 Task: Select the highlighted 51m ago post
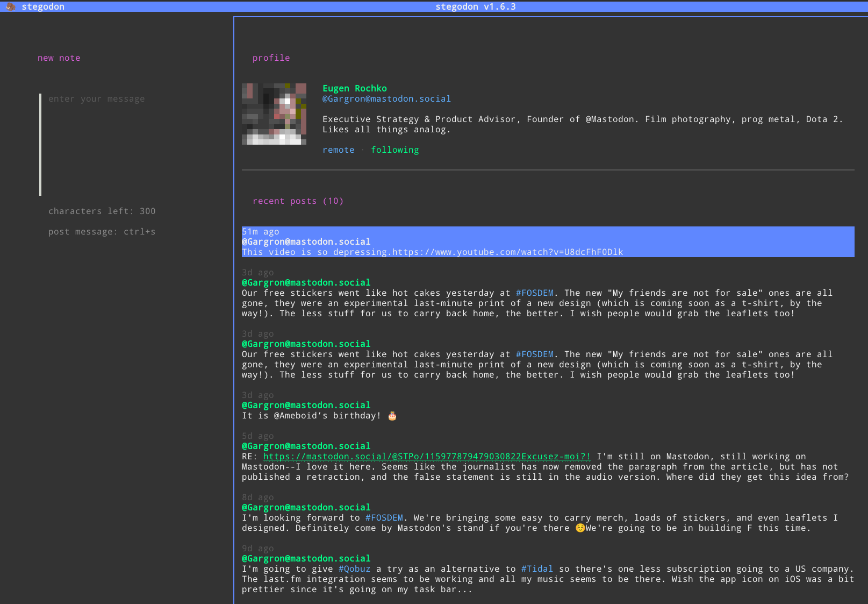[548, 241]
